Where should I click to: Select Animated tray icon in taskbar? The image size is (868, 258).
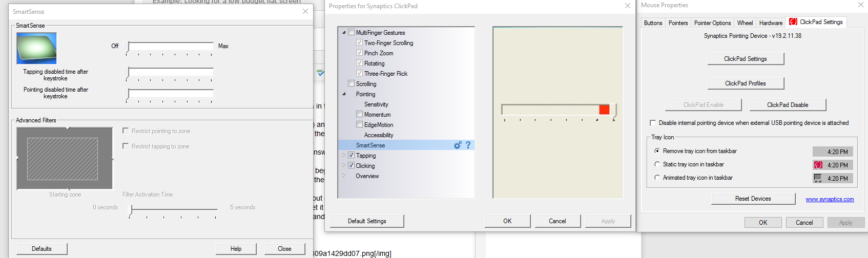657,178
